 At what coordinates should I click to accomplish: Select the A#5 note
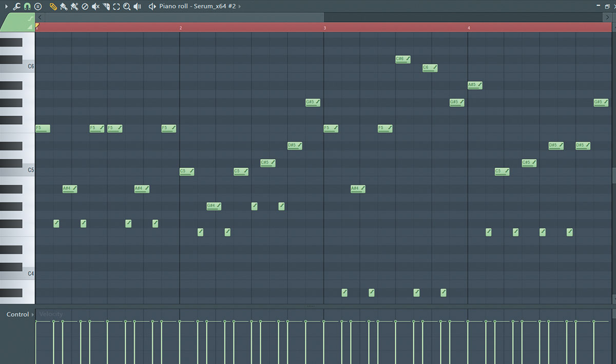(475, 85)
